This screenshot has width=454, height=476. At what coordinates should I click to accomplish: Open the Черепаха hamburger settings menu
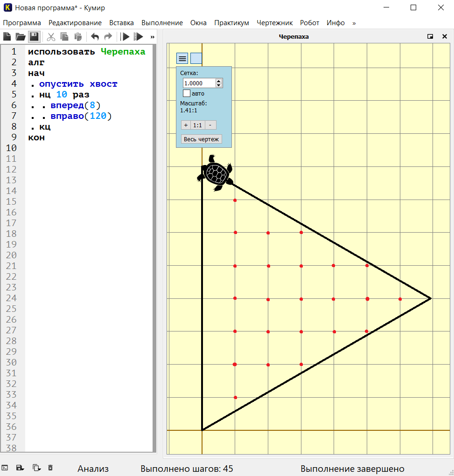click(x=182, y=58)
